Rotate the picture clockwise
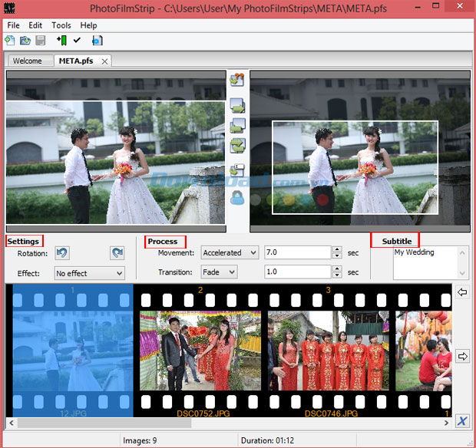 pos(117,252)
